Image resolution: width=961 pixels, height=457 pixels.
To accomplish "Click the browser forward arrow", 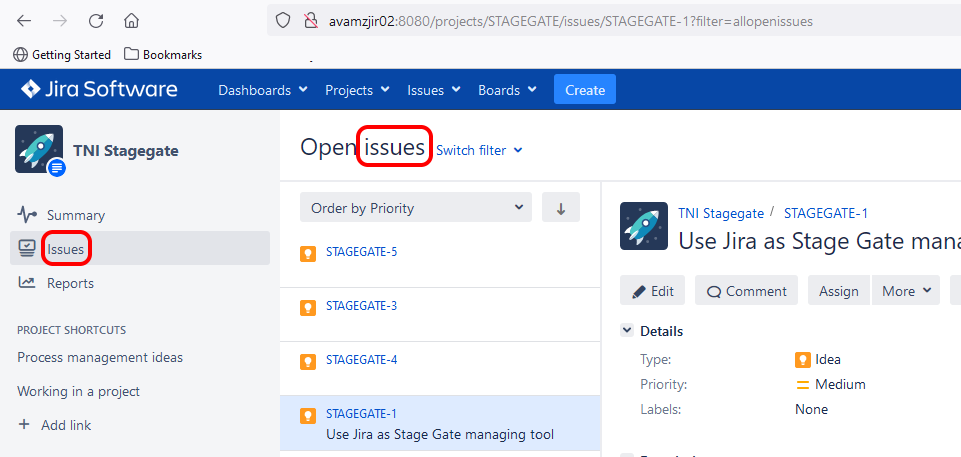I will (x=60, y=21).
